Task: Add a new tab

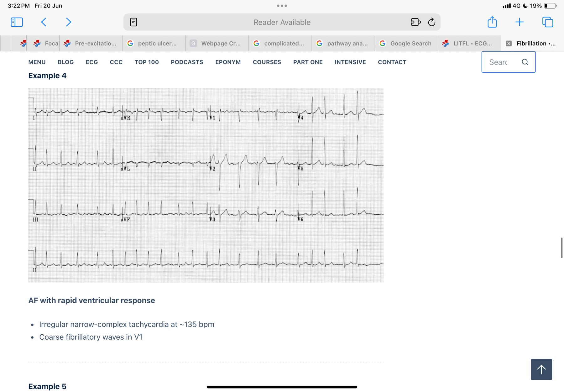Action: tap(520, 22)
